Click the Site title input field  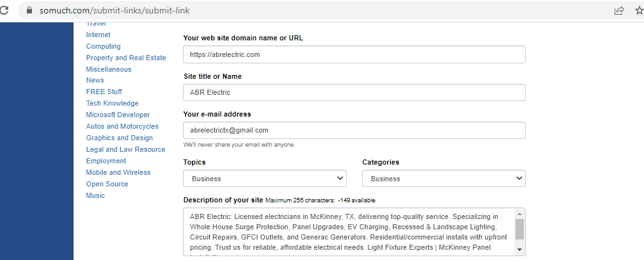(354, 93)
